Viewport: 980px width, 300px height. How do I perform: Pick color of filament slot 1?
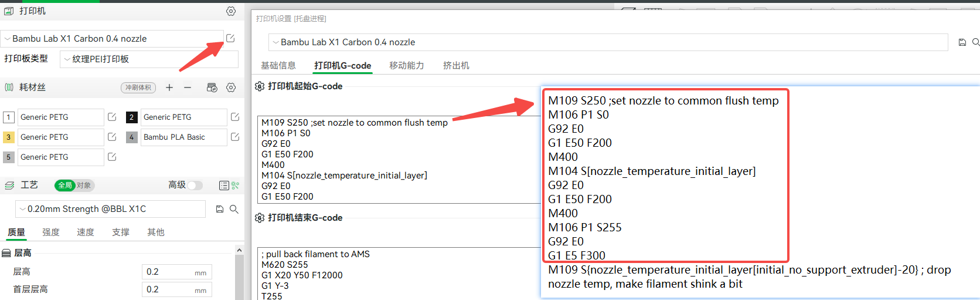point(8,117)
